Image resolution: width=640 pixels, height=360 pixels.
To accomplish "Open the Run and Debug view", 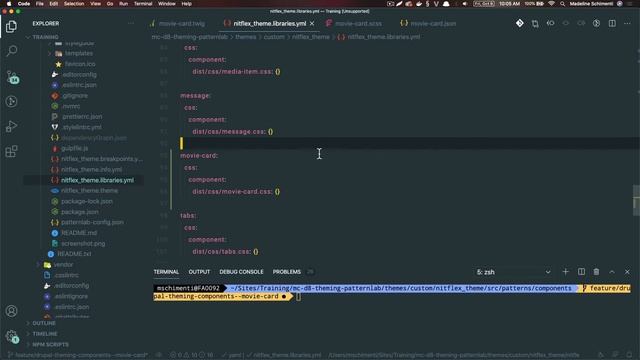I will tap(11, 126).
